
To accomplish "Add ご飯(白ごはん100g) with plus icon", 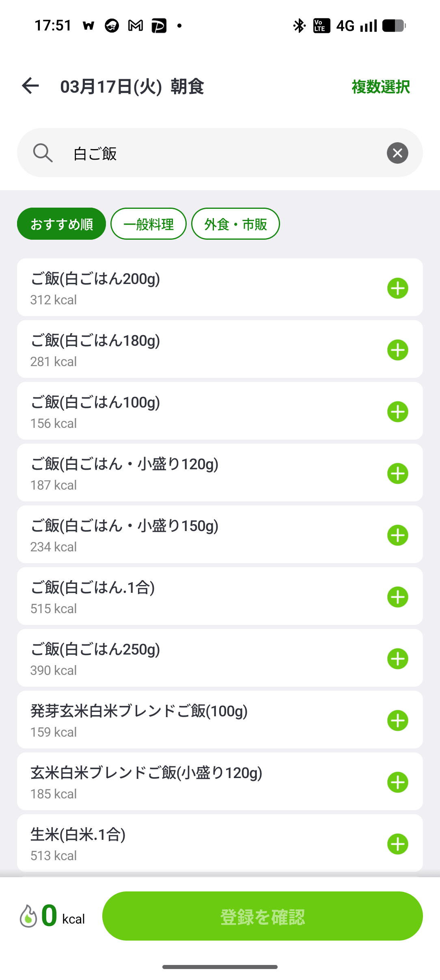I will click(x=397, y=412).
